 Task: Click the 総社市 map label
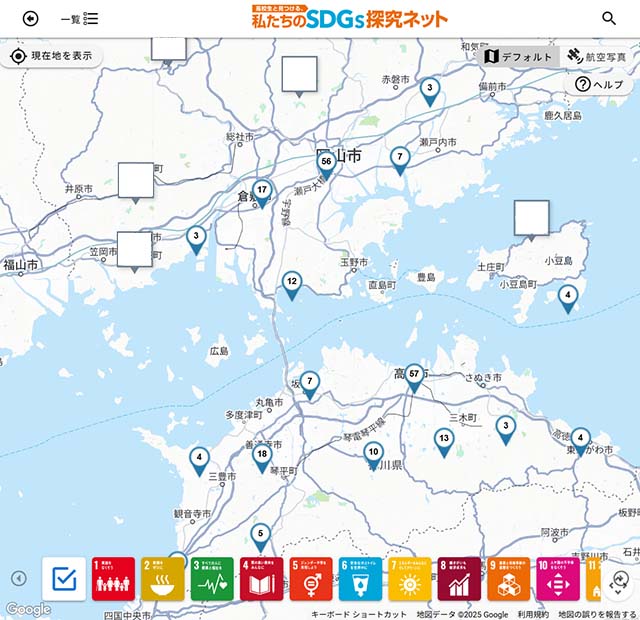coord(240,137)
